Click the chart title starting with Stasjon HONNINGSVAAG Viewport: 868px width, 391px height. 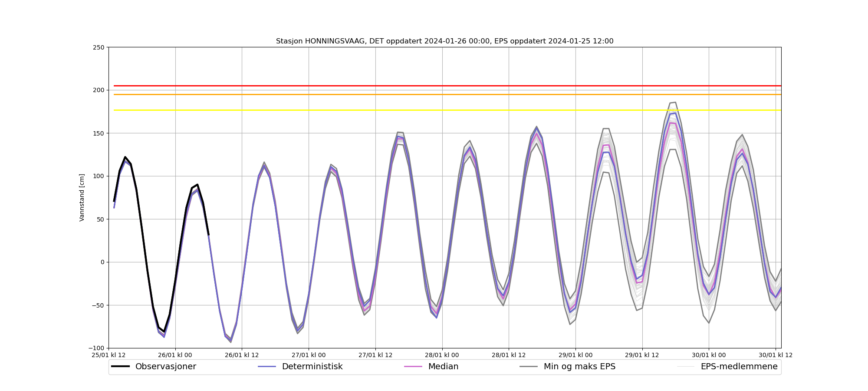coord(444,41)
